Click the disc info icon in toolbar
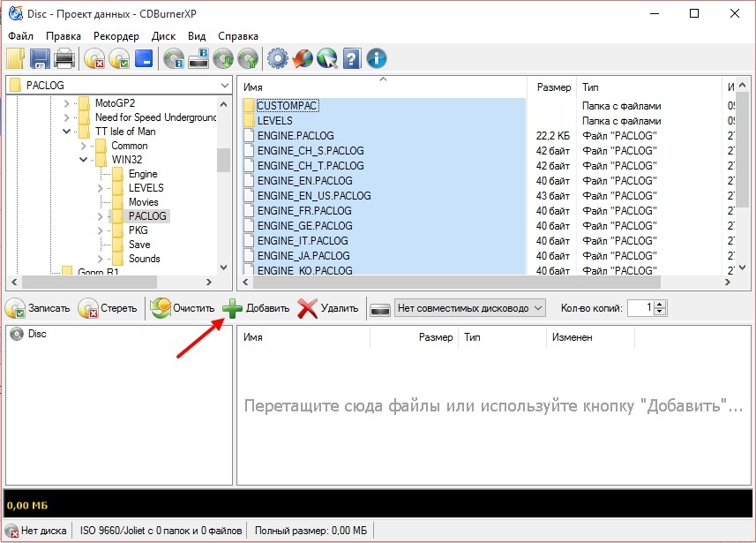Image resolution: width=756 pixels, height=543 pixels. click(x=173, y=59)
